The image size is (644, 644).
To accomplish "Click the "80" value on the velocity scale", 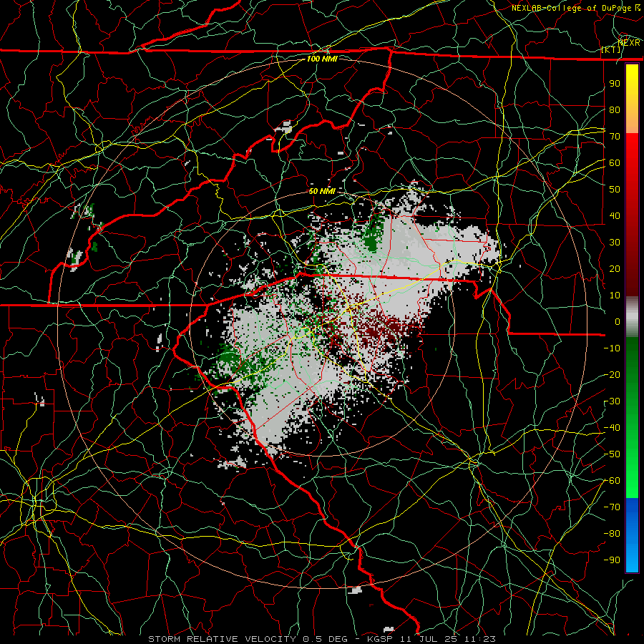I will 615,109.
